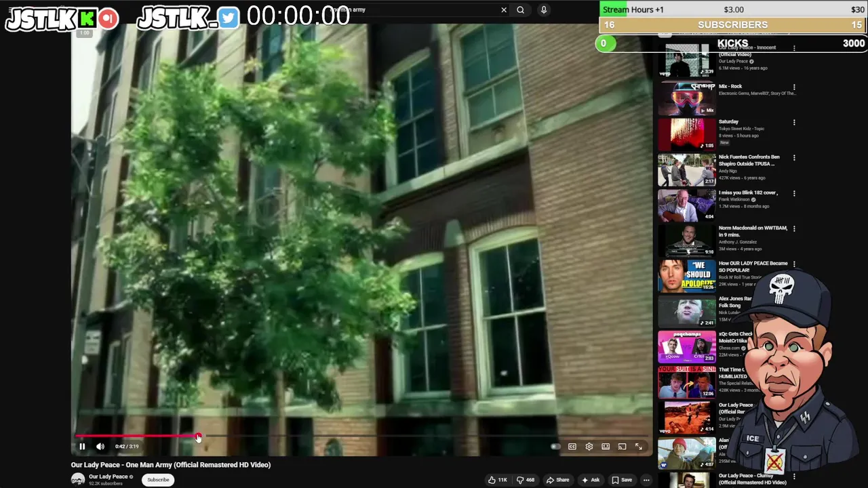Pause the One Man Army video
This screenshot has width=868, height=488.
tap(82, 446)
